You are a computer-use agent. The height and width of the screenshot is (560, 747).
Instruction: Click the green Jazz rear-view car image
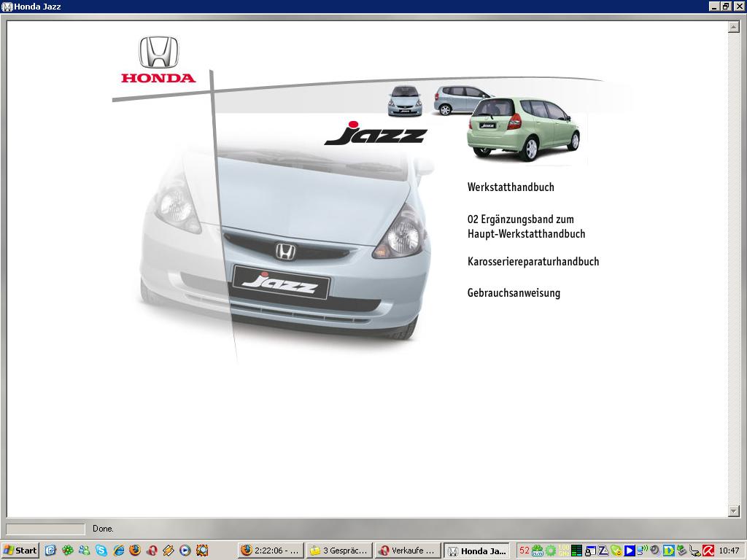[x=523, y=128]
